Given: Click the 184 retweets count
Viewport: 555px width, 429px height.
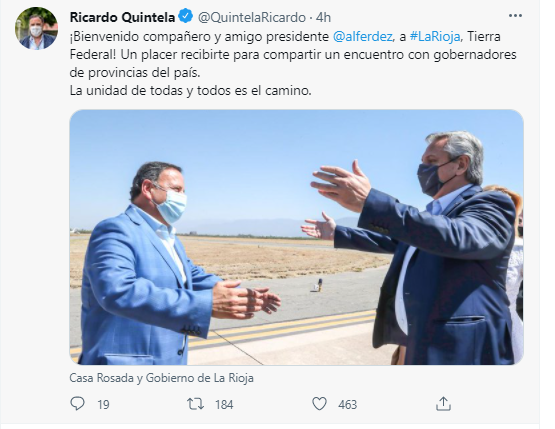Looking at the screenshot, I should pos(224,405).
